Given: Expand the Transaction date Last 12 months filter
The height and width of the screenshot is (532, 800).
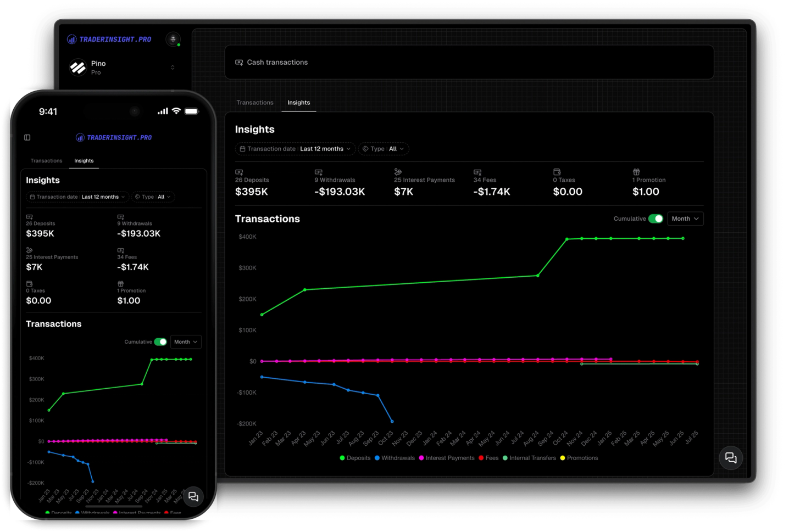Looking at the screenshot, I should [295, 149].
